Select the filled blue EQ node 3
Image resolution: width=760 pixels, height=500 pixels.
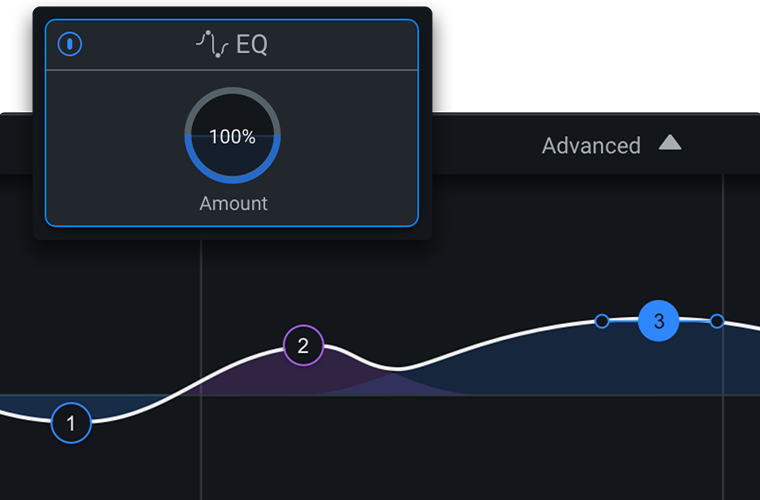click(659, 321)
